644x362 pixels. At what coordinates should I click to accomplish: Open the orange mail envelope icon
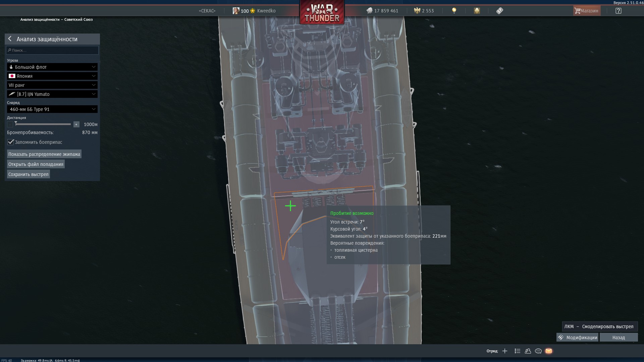pos(548,351)
